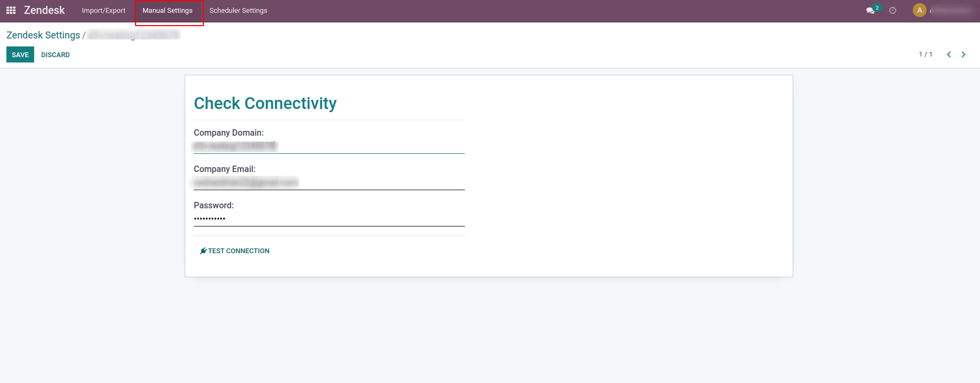Click Zendesk Settings breadcrumb link

pos(43,35)
